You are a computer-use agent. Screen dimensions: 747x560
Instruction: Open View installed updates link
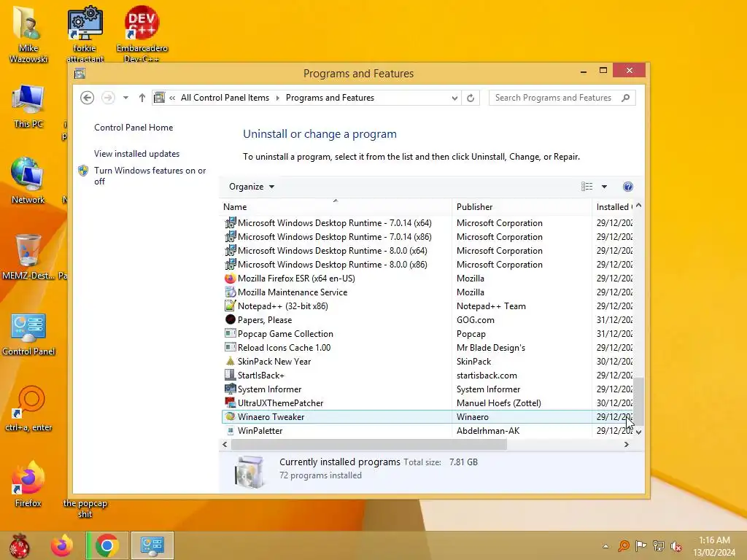coord(136,154)
